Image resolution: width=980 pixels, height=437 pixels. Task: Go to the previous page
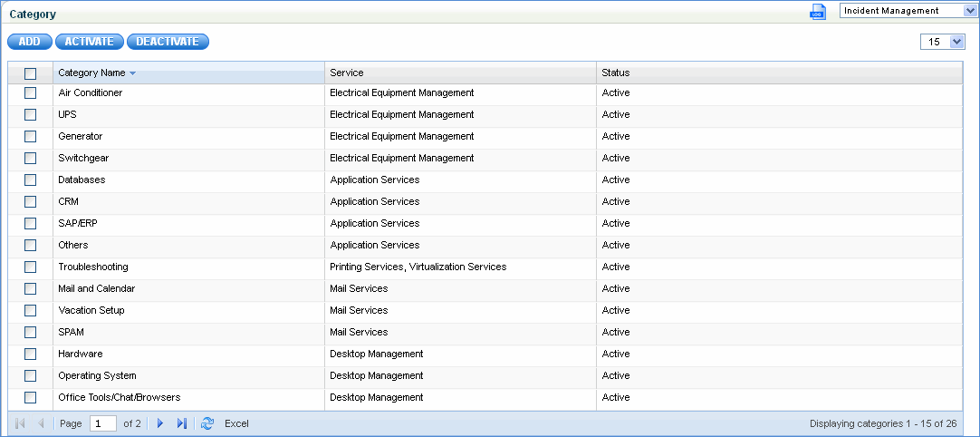pos(41,423)
